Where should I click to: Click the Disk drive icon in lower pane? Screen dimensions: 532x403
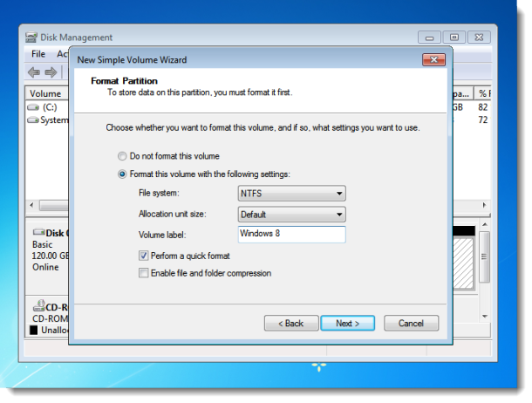coord(38,232)
